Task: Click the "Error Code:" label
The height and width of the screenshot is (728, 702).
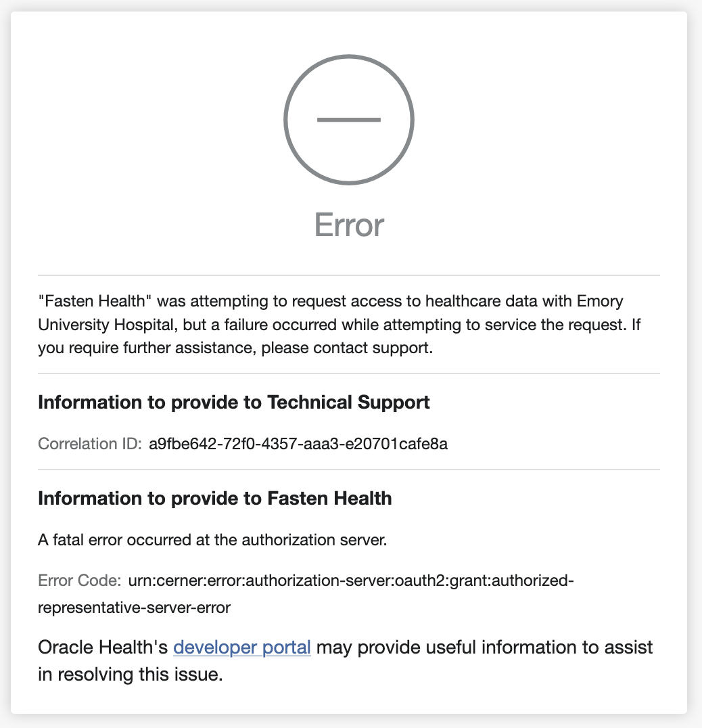Action: pyautogui.click(x=79, y=581)
